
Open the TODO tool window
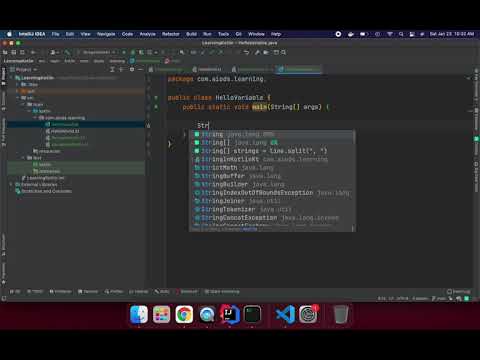35,291
